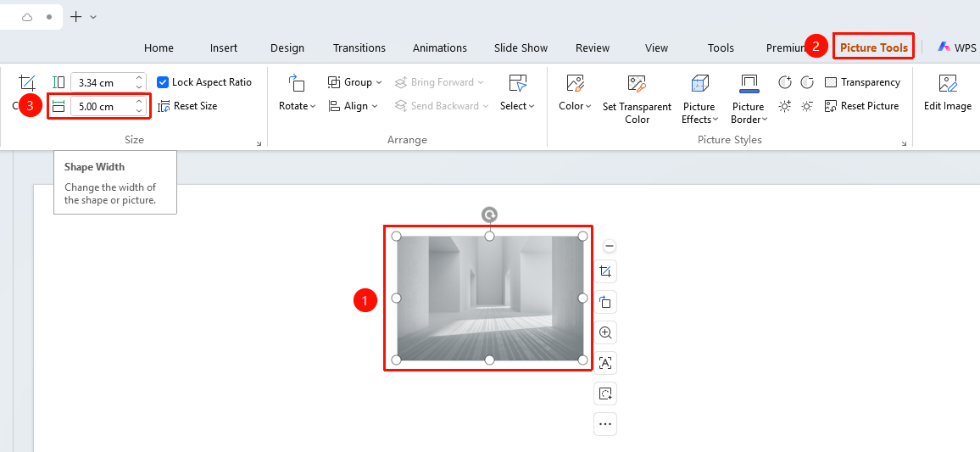Open the picture Color dropdown

(x=575, y=106)
